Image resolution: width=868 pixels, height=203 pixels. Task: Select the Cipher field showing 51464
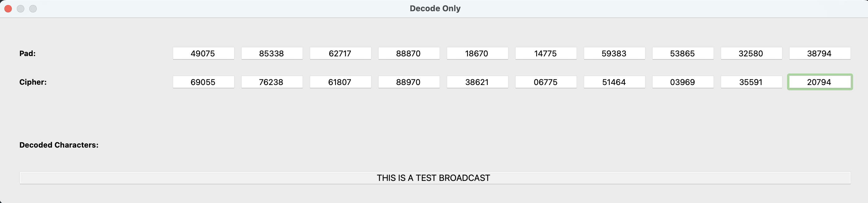[x=614, y=82]
